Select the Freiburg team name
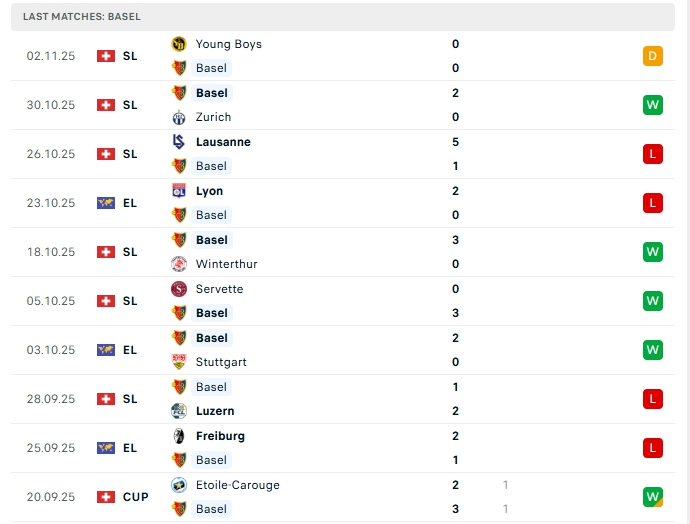This screenshot has width=690, height=524. click(220, 436)
